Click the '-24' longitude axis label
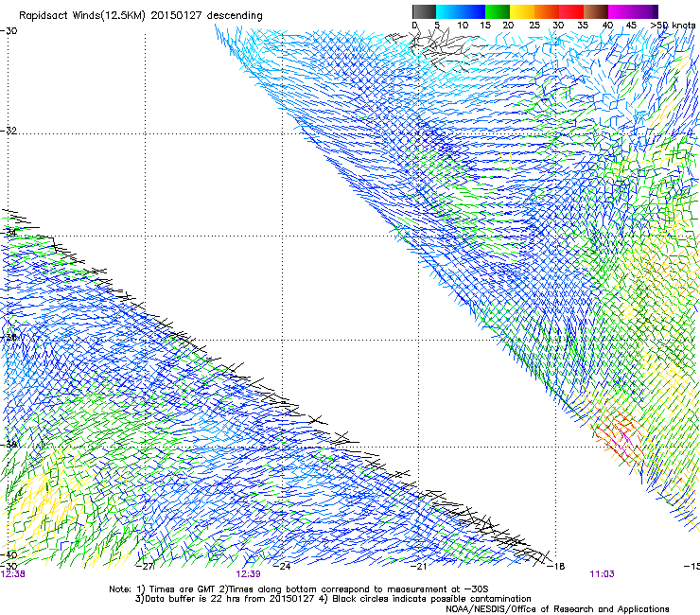The image size is (700, 615). (282, 567)
